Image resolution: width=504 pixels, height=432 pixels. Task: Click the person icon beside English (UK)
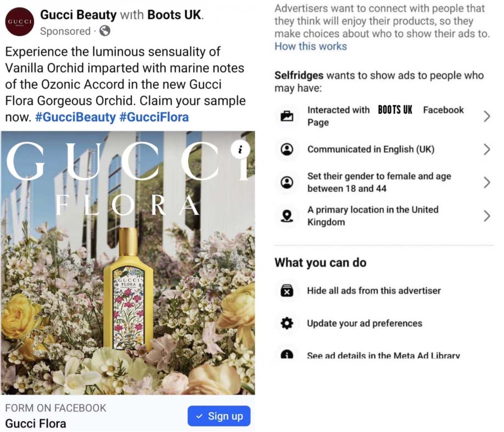(x=287, y=149)
